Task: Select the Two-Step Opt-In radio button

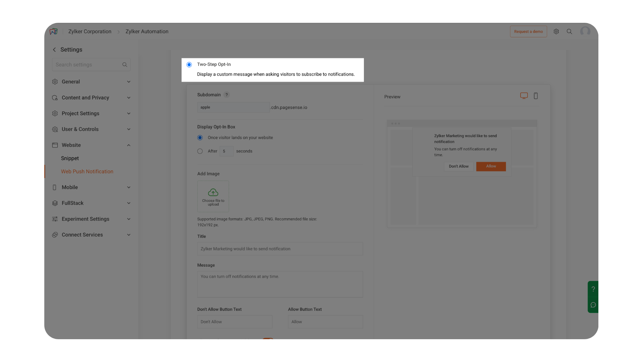Action: click(x=189, y=65)
